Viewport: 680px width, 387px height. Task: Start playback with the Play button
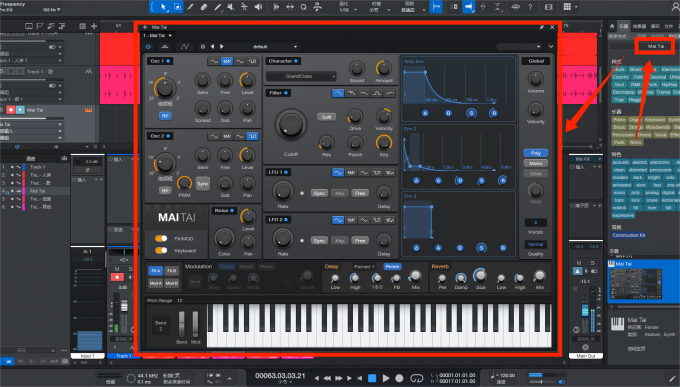click(x=386, y=378)
